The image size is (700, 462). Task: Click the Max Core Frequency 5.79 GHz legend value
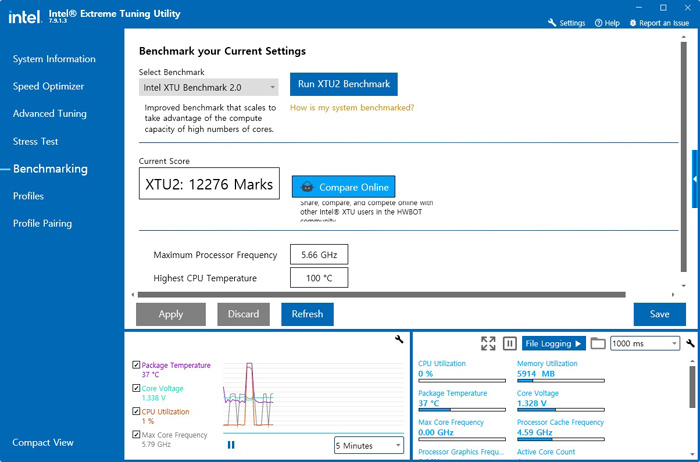156,444
